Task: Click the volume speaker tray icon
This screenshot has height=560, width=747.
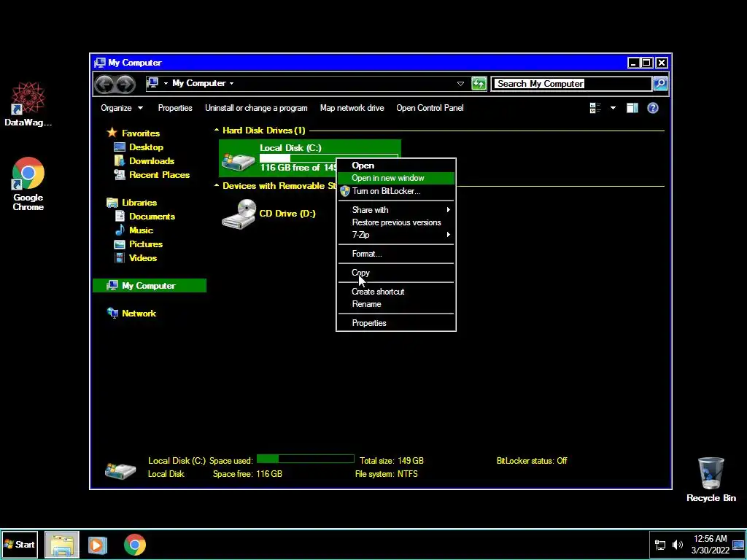Action: [677, 545]
